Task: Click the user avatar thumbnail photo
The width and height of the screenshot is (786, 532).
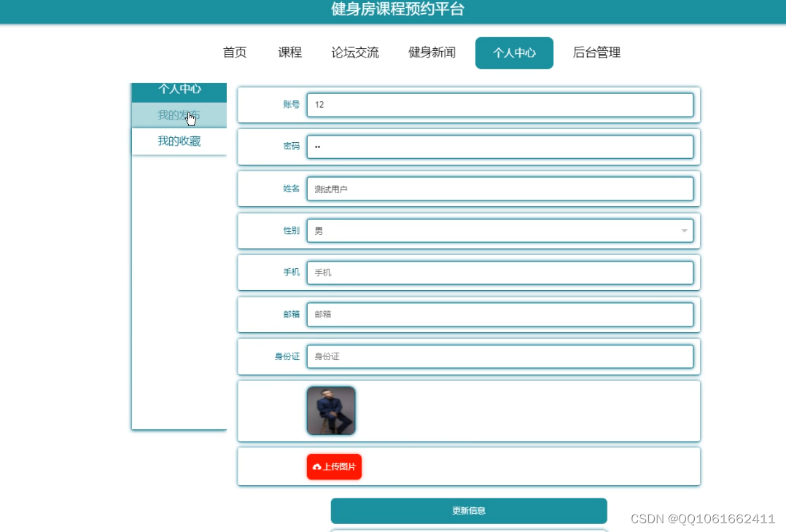Action: coord(331,410)
